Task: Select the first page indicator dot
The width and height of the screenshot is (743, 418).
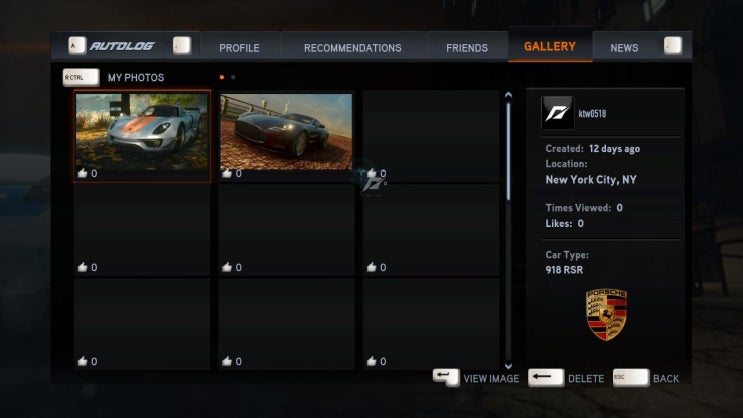Action: click(222, 77)
